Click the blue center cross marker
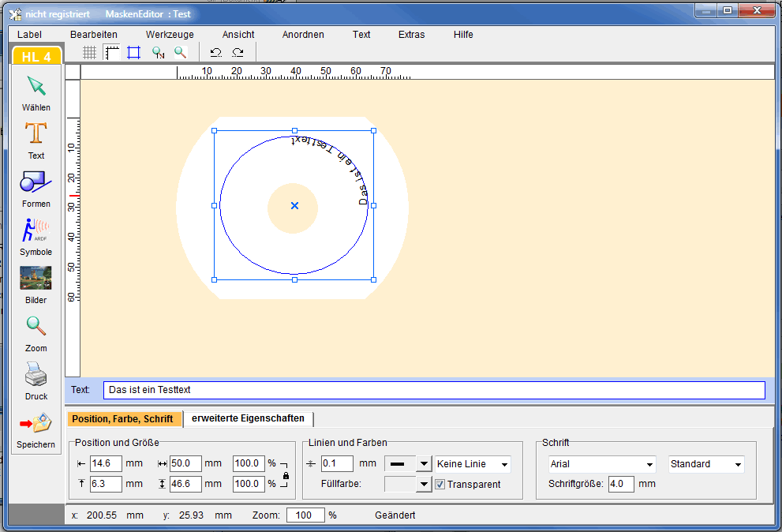782x532 pixels. pos(295,205)
